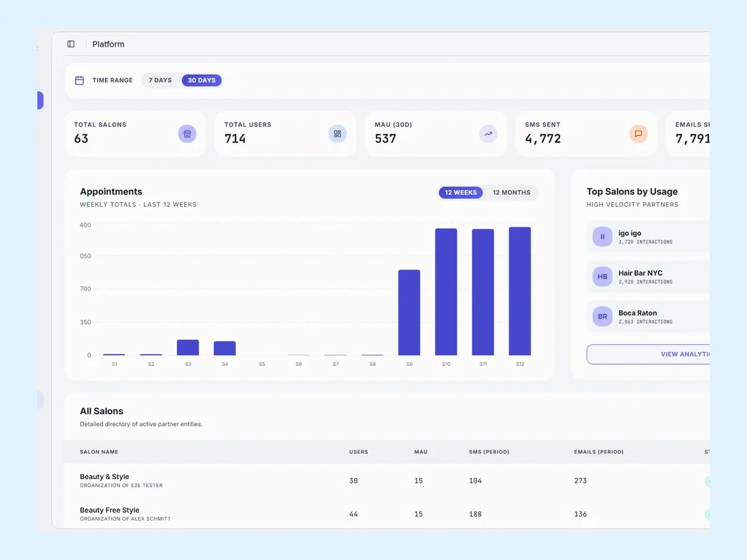Toggle the sidebar panel icon
Image resolution: width=747 pixels, height=560 pixels.
[x=71, y=44]
